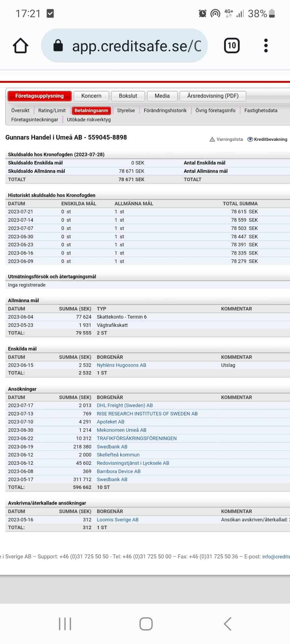Open Övrig företagsinfo sub-tab
This screenshot has height=644, width=290.
[x=215, y=111]
